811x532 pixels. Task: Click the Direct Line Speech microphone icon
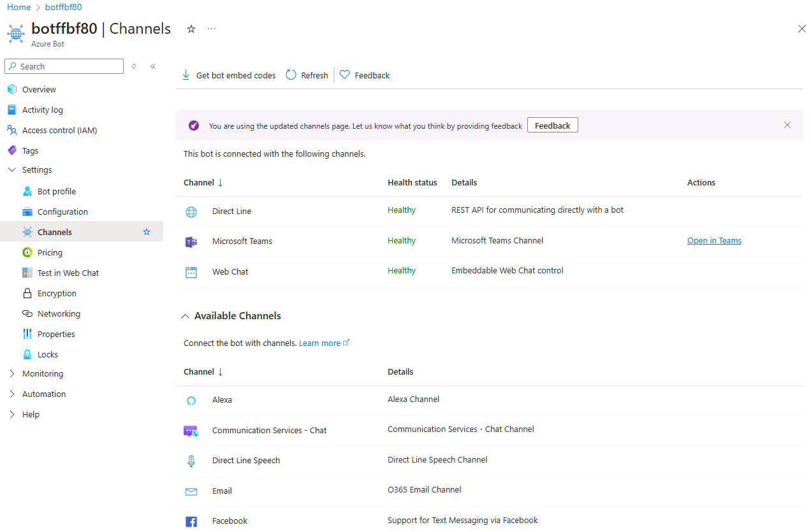[191, 461]
